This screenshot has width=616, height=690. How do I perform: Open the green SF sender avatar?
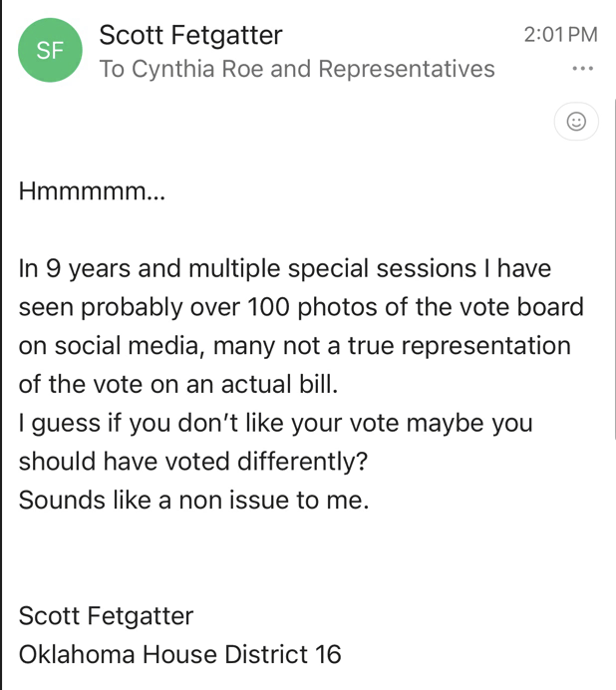click(50, 50)
